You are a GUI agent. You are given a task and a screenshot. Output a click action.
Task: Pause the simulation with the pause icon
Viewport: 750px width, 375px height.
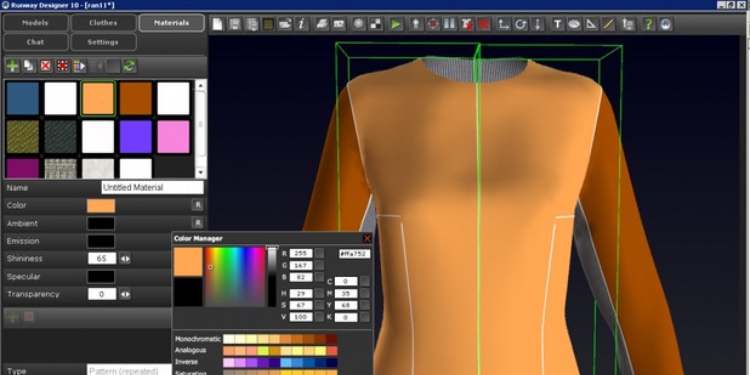(449, 24)
